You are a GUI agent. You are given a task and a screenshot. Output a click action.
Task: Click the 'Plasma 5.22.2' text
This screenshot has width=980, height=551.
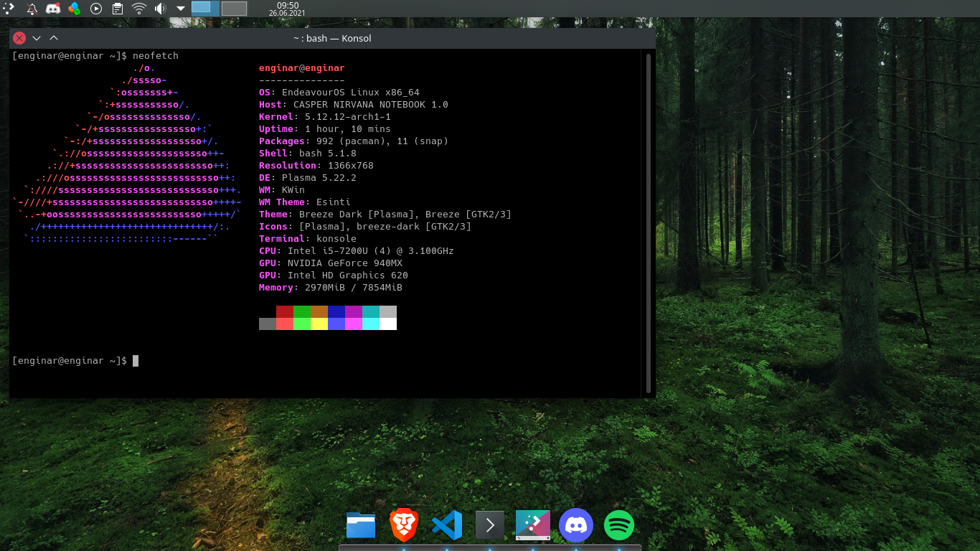coord(319,178)
